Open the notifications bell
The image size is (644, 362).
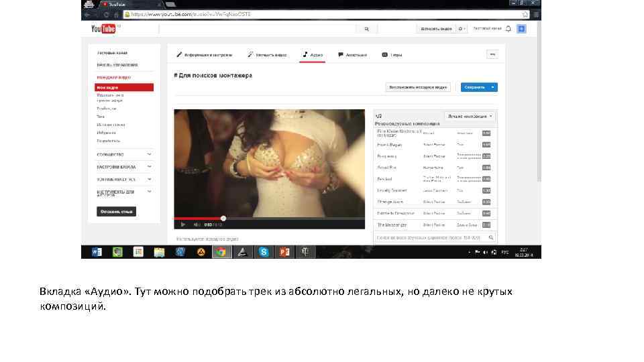coord(508,29)
